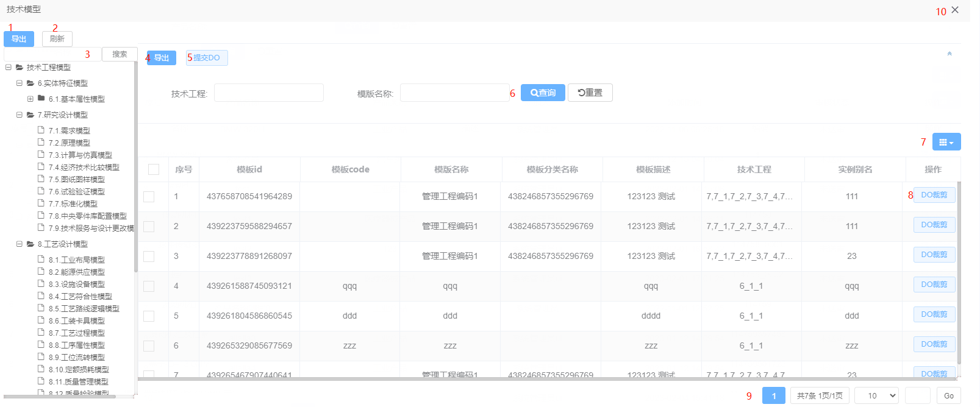The width and height of the screenshot is (980, 407).
Task: Click the file icon of 7.1.需求模型
Action: tap(41, 130)
